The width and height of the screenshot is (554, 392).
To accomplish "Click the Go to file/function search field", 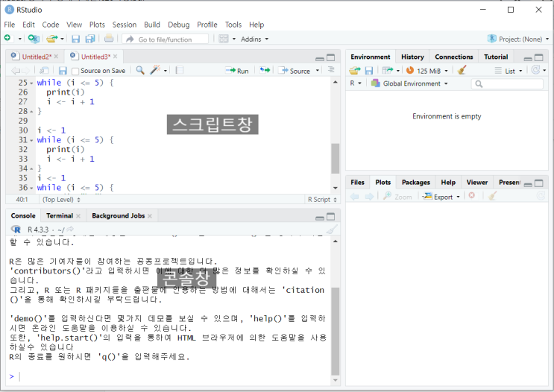I will point(166,39).
